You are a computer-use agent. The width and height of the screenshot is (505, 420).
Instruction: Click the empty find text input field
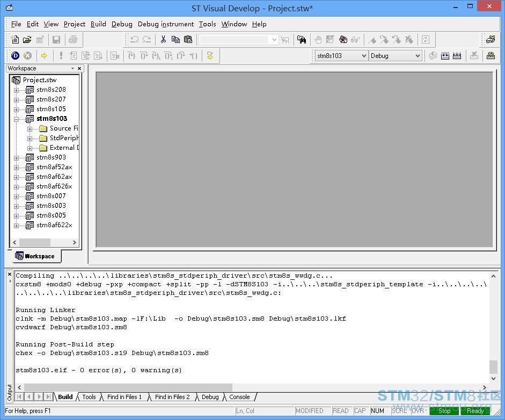(235, 40)
